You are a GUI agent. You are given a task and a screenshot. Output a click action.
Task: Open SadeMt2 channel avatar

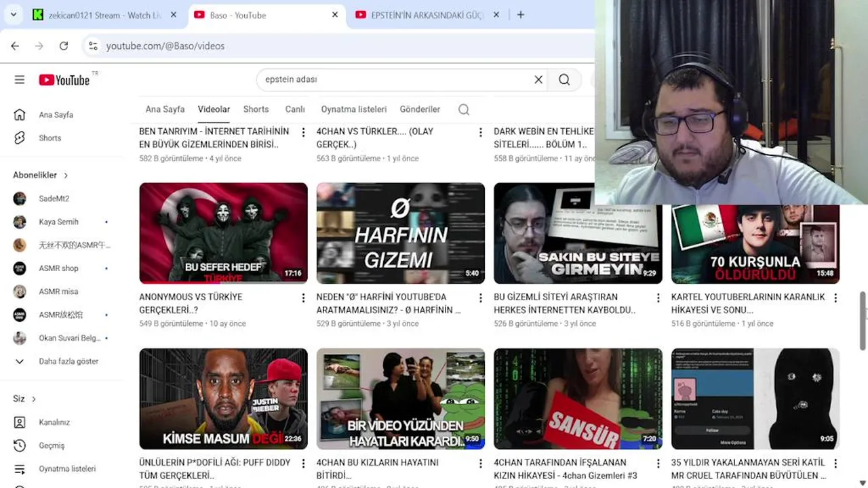tap(20, 199)
